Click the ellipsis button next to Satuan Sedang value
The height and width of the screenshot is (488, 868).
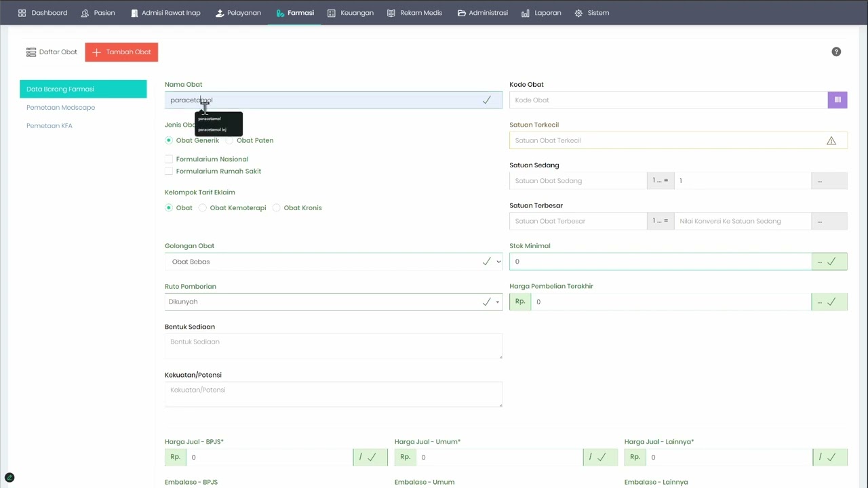click(x=829, y=181)
